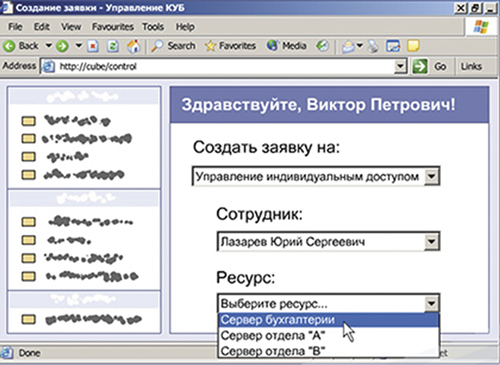Open the Forward history dropdown arrow
This screenshot has height=365, width=500.
click(79, 45)
